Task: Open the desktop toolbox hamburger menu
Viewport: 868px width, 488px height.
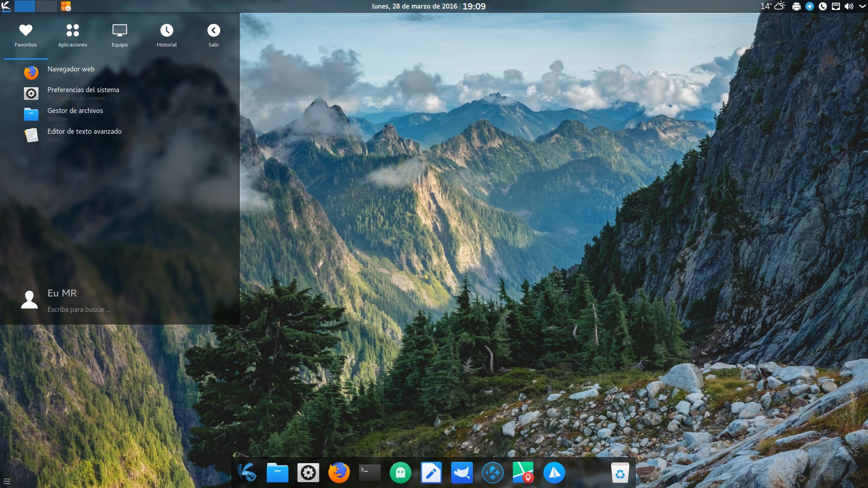Action: pos(6,482)
